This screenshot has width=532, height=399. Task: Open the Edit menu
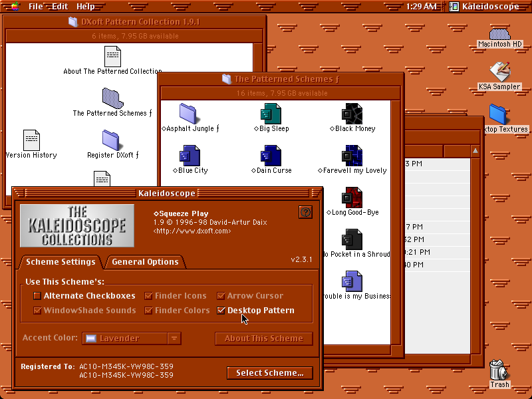(x=60, y=7)
